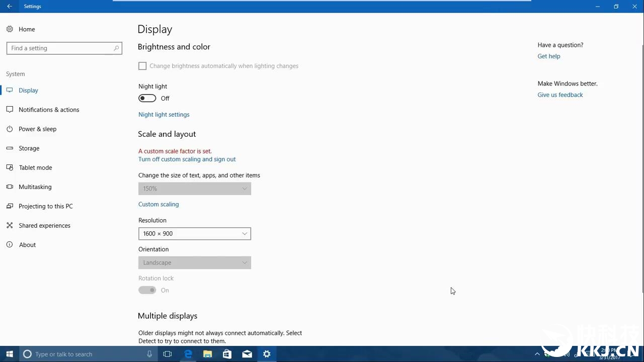
Task: Expand the Orientation Landscape dropdown
Action: 194,262
